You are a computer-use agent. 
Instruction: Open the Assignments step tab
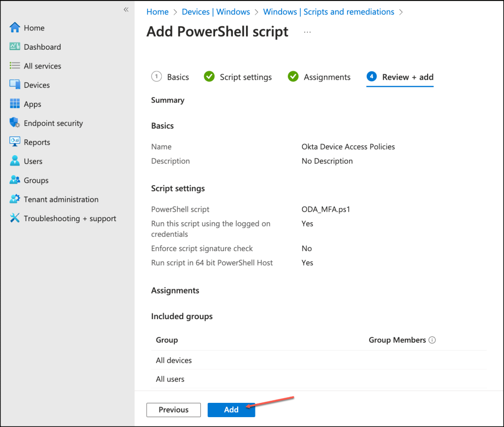point(319,77)
